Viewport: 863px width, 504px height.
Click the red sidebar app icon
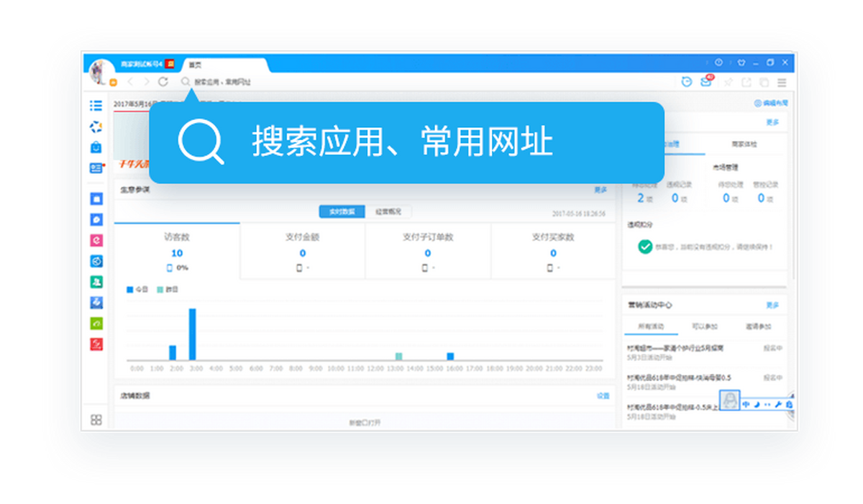click(x=96, y=344)
